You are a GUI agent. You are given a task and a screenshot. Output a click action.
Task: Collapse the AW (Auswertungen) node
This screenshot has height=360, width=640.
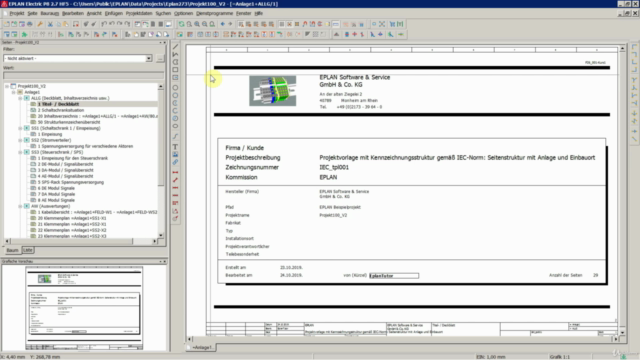point(20,206)
